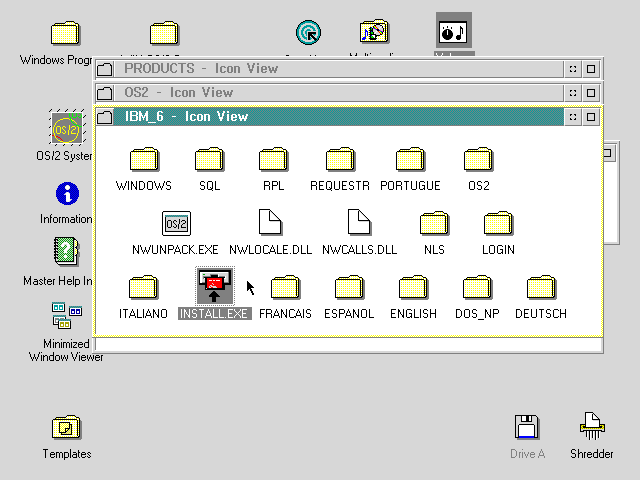
Task: Click the NWUNPACK.EXE text label
Action: pos(175,249)
